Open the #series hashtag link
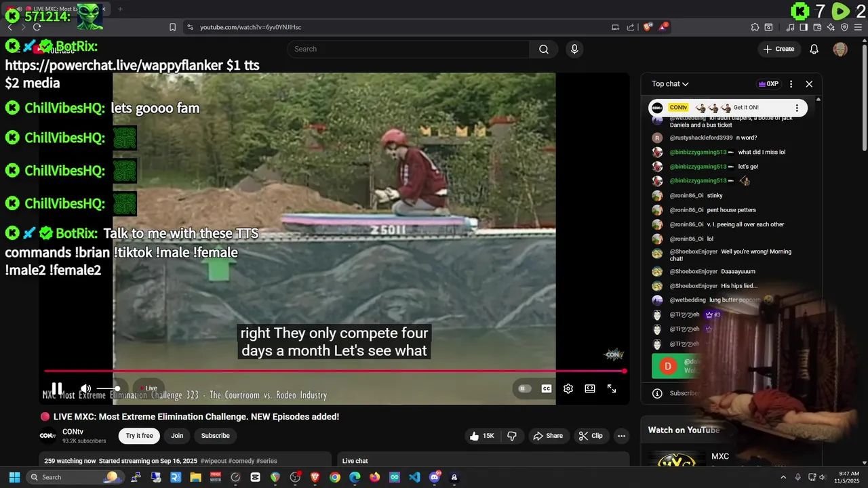 [x=267, y=461]
